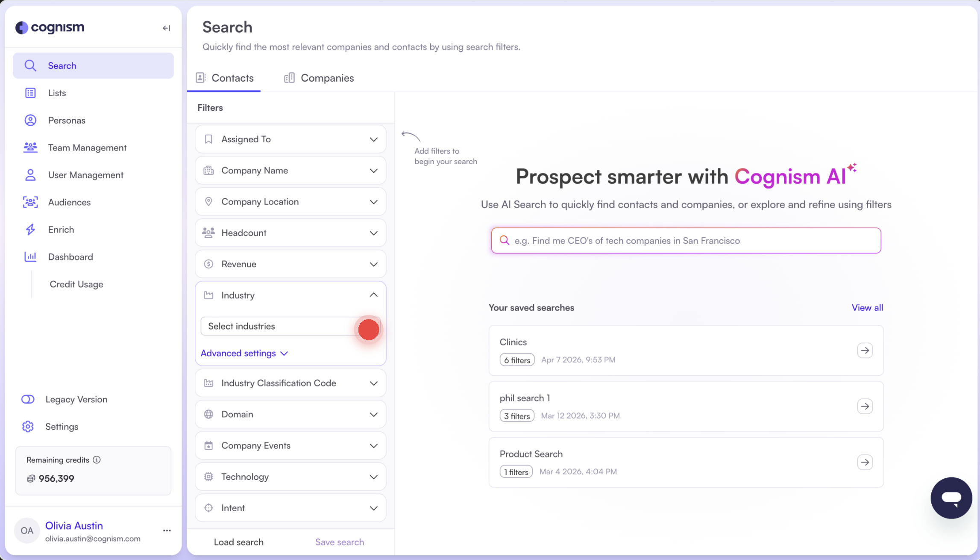
Task: Collapse the Industry filter
Action: [x=373, y=295]
